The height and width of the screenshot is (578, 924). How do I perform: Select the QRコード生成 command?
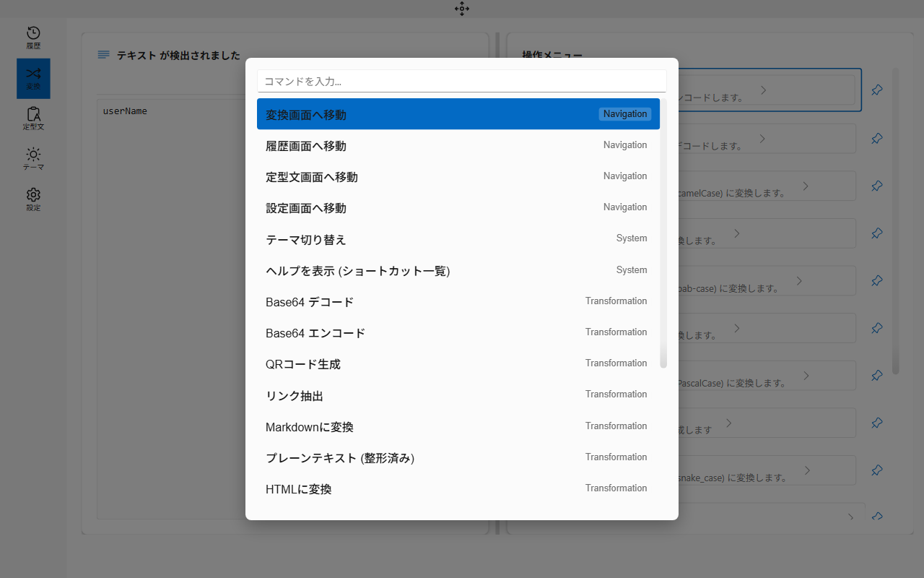coord(459,363)
